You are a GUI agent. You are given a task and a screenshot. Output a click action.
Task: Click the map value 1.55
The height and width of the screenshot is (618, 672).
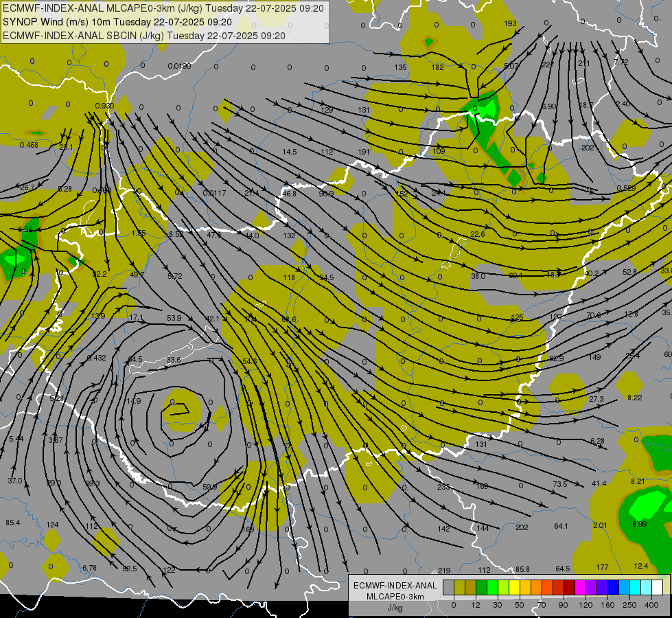pos(139,233)
